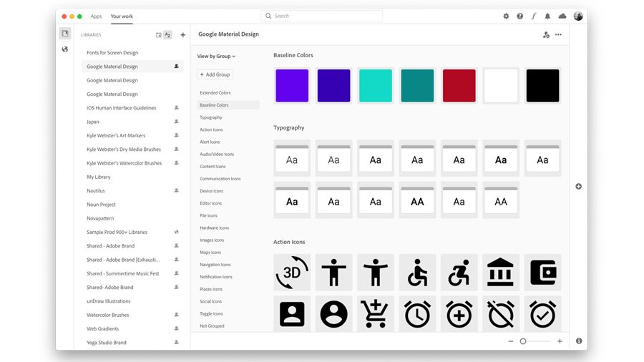
Task: Select the black color swatch
Action: point(542,85)
